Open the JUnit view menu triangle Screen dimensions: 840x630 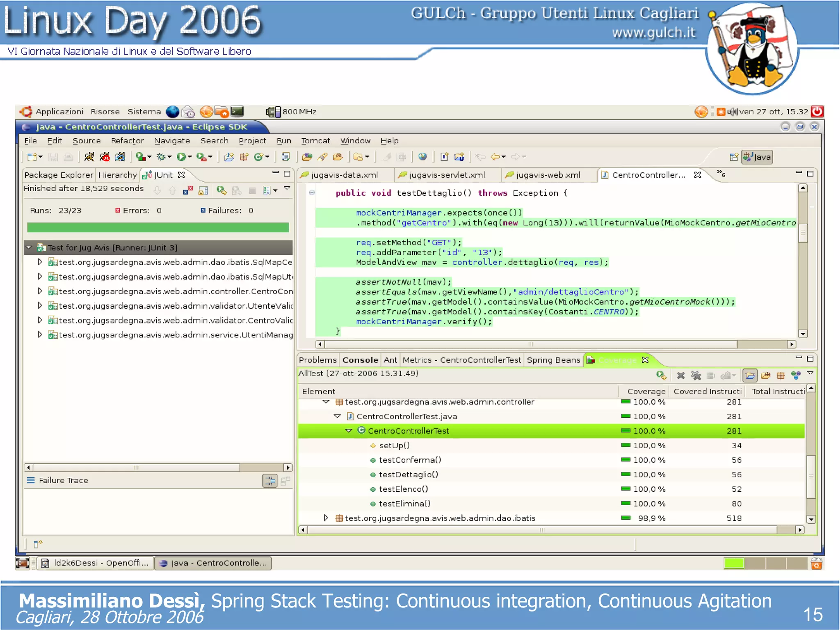click(287, 188)
